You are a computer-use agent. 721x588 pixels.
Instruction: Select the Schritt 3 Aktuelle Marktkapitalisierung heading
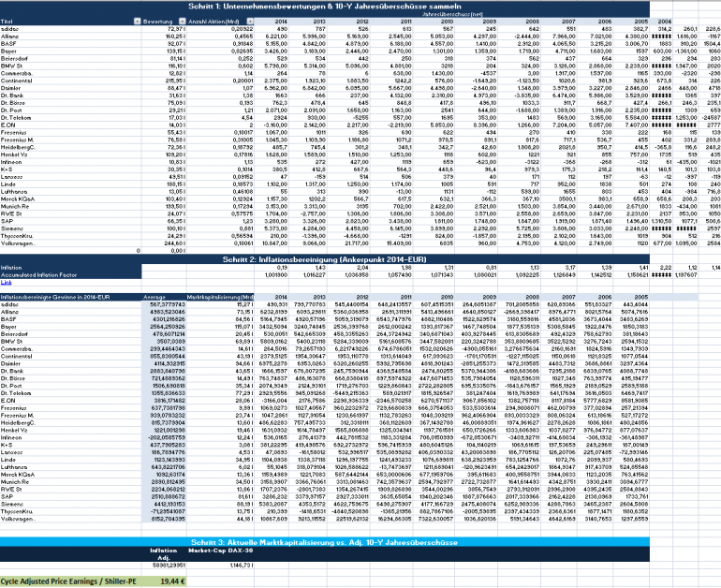click(325, 542)
